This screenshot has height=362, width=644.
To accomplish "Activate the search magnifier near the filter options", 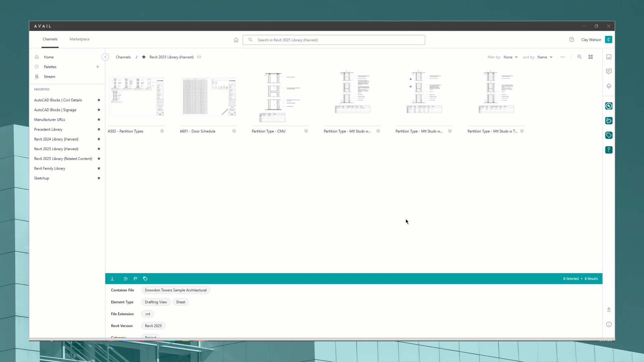I will pyautogui.click(x=580, y=57).
